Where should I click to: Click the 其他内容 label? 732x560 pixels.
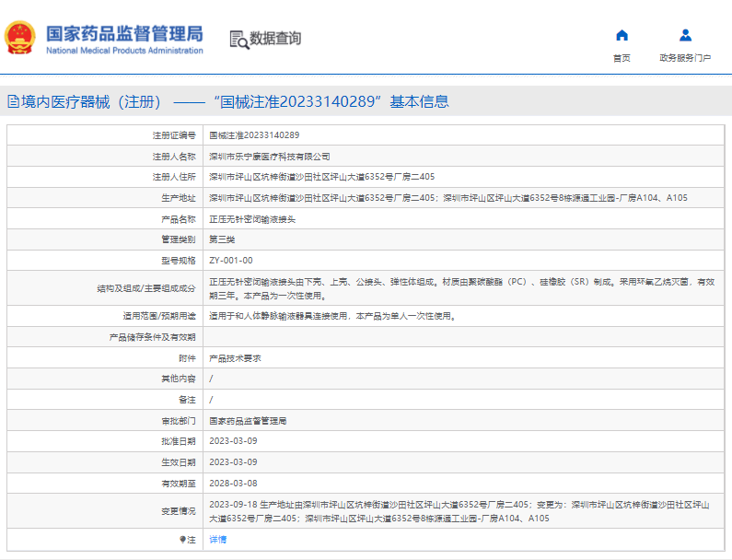pos(179,379)
